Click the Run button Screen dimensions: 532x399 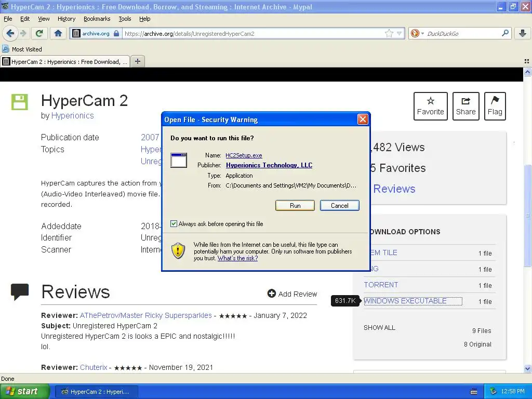(295, 205)
